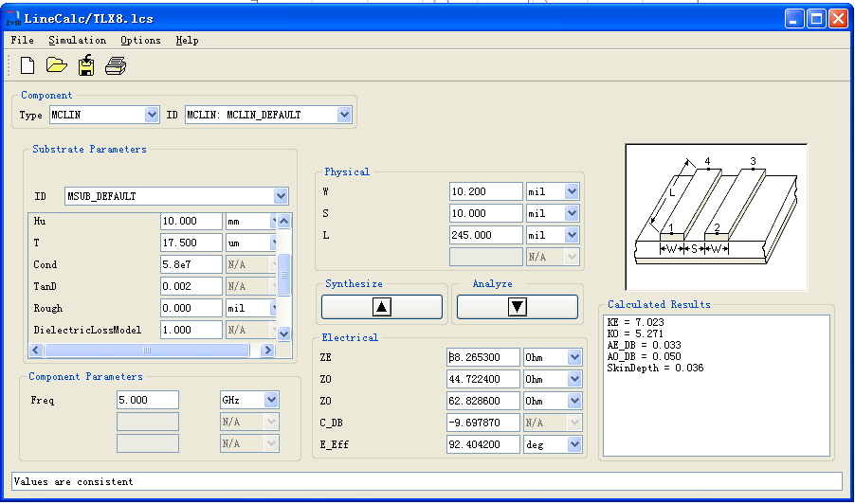Click substrate list scroll up arrow
The width and height of the screenshot is (855, 504).
click(x=284, y=221)
